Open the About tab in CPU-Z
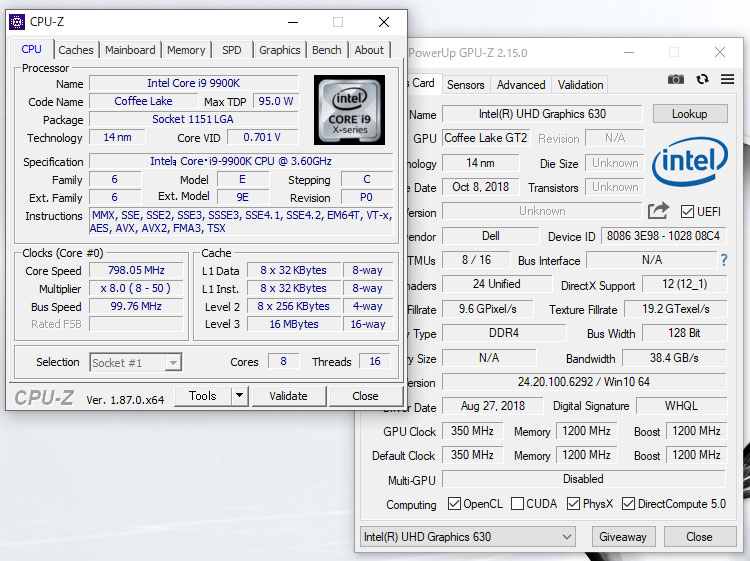This screenshot has width=750, height=561. [369, 50]
